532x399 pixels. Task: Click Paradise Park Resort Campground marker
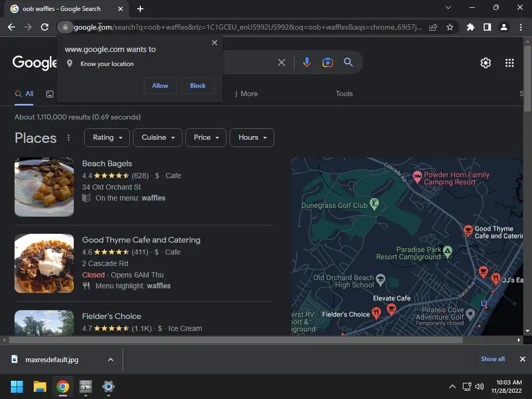447,252
